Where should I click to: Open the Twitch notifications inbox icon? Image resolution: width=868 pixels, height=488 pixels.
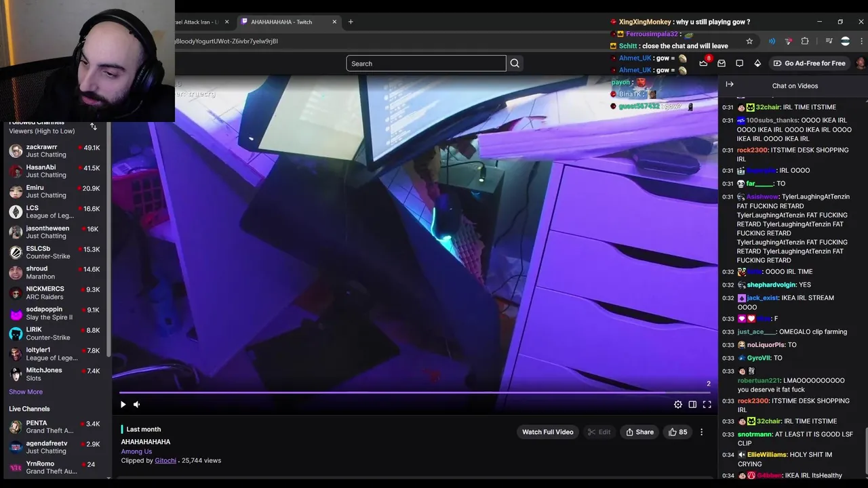click(722, 63)
